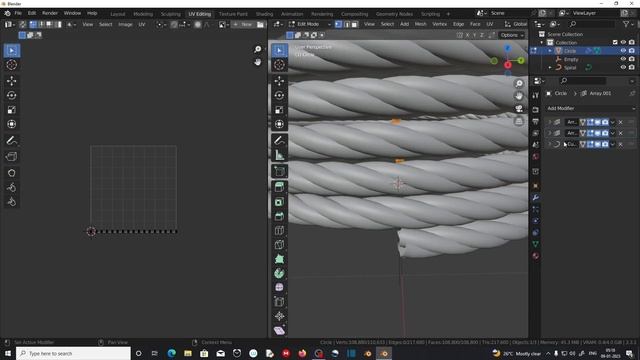Open the Modifier properties wrench tab
The image size is (640, 360).
[x=536, y=198]
